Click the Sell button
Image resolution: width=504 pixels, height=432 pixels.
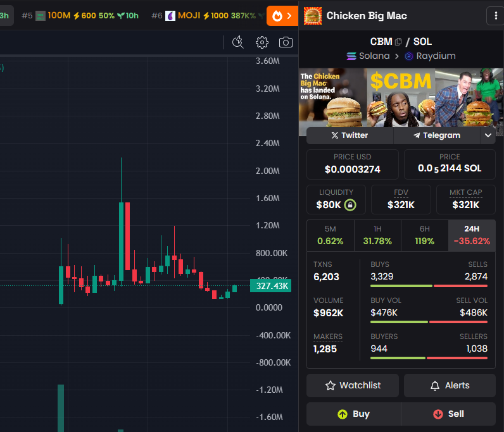(448, 414)
